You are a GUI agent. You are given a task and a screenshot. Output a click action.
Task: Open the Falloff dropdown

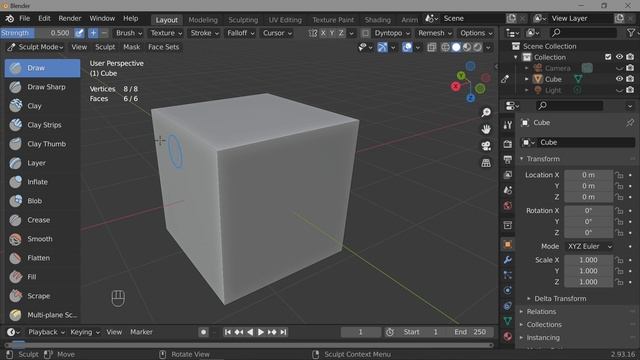[x=240, y=33]
